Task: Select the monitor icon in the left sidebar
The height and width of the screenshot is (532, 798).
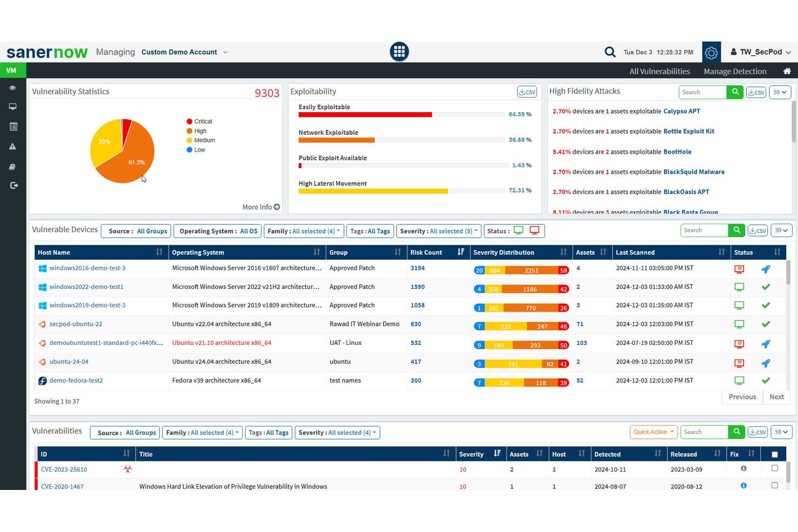Action: tap(12, 107)
